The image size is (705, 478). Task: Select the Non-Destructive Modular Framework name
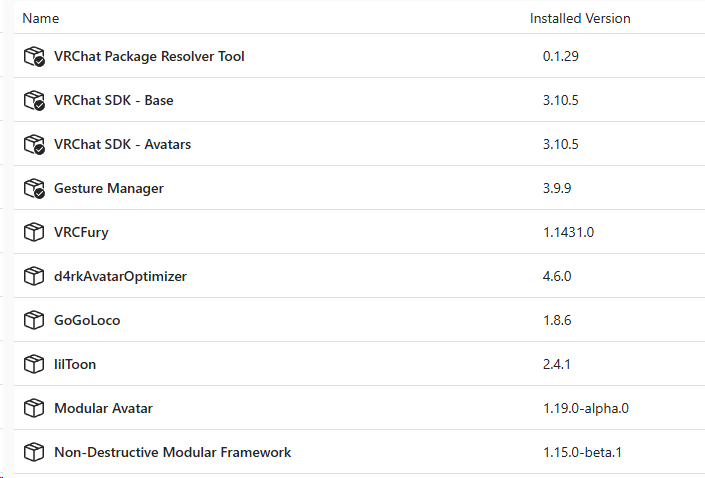click(173, 452)
